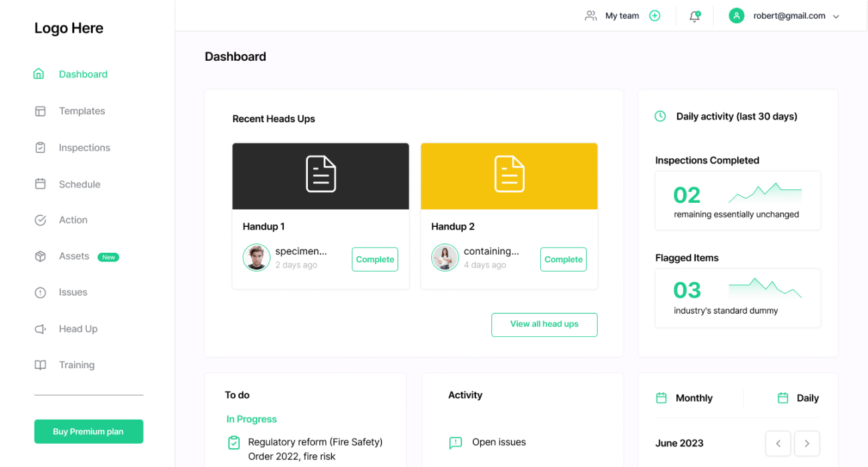
Task: Open Training menu item
Action: pyautogui.click(x=77, y=365)
